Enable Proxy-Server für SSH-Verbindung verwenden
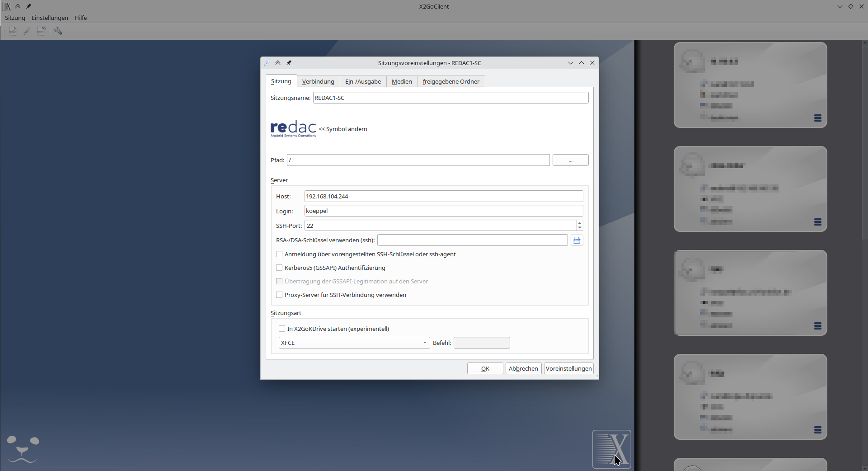This screenshot has height=471, width=868. tap(279, 295)
